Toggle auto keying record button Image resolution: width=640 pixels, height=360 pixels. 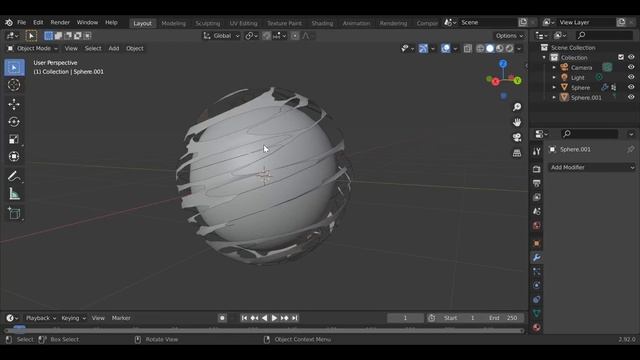tap(222, 318)
